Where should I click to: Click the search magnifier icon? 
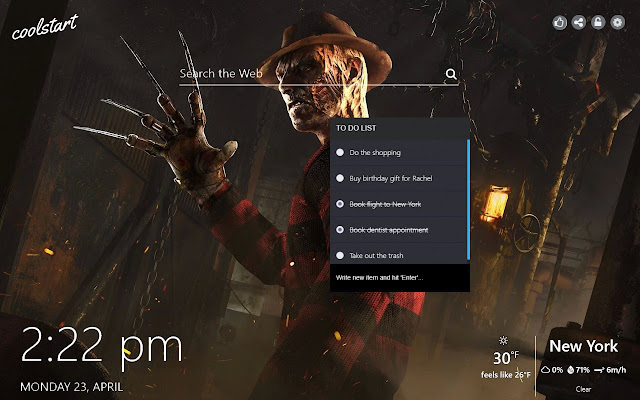pyautogui.click(x=451, y=74)
